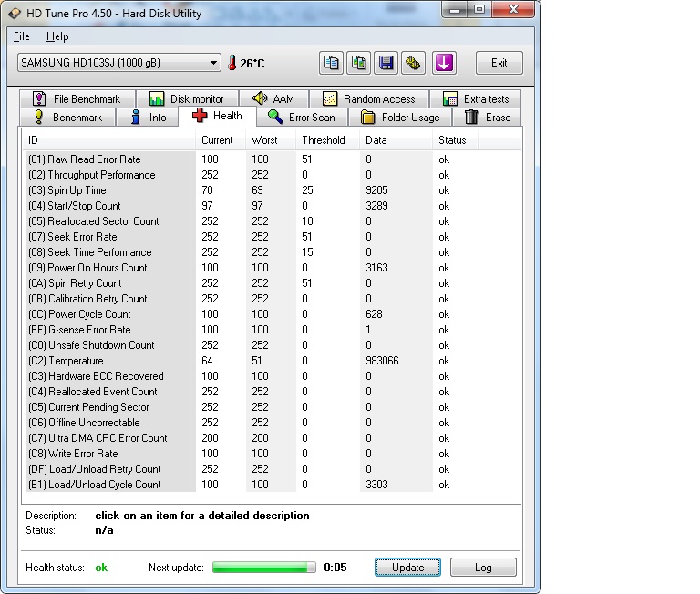The width and height of the screenshot is (700, 594).
Task: Click the Update button
Action: pyautogui.click(x=407, y=568)
